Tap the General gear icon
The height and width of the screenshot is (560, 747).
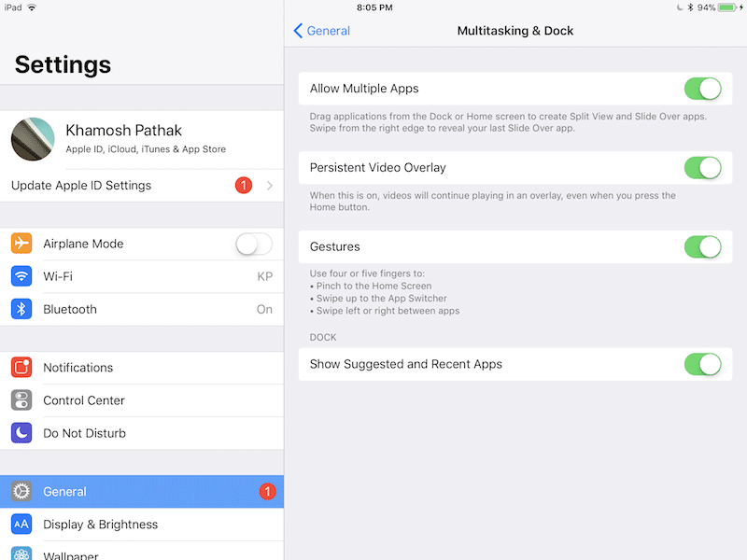[x=21, y=492]
